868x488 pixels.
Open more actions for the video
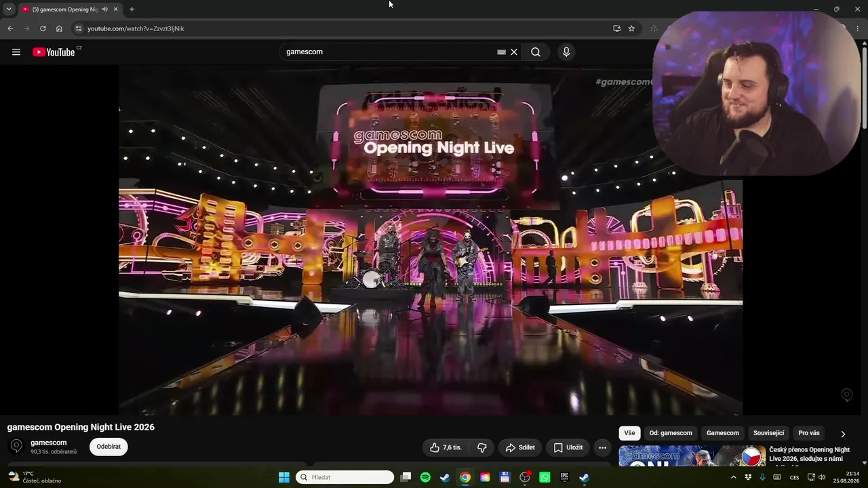[x=602, y=447]
